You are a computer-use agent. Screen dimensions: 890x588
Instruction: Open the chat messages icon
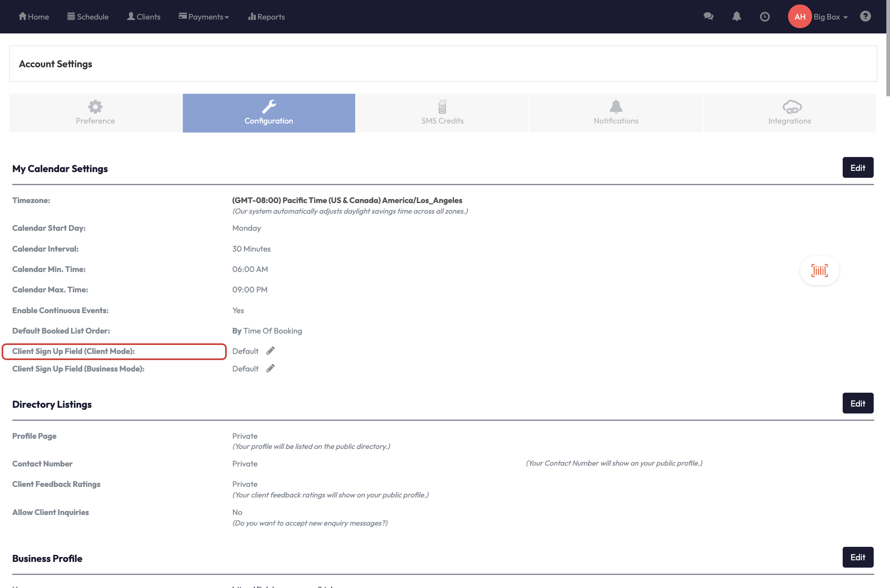708,16
